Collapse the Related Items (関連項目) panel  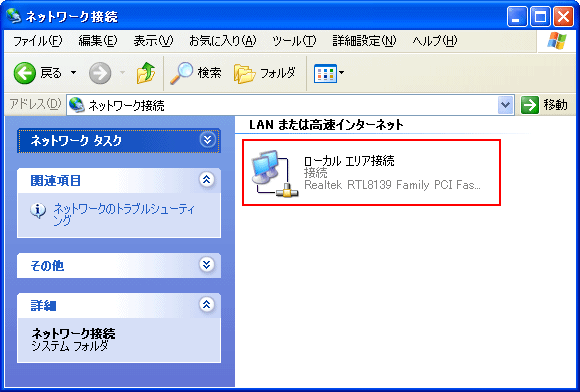[x=206, y=180]
